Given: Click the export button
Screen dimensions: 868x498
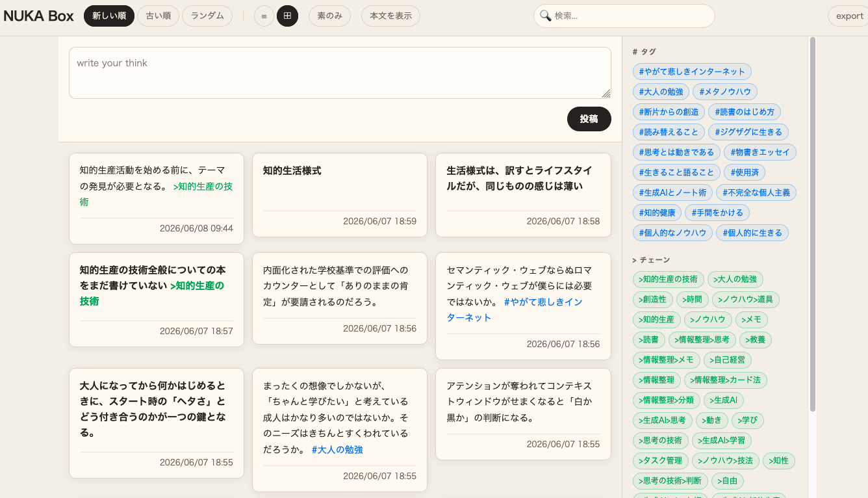Looking at the screenshot, I should (x=849, y=16).
